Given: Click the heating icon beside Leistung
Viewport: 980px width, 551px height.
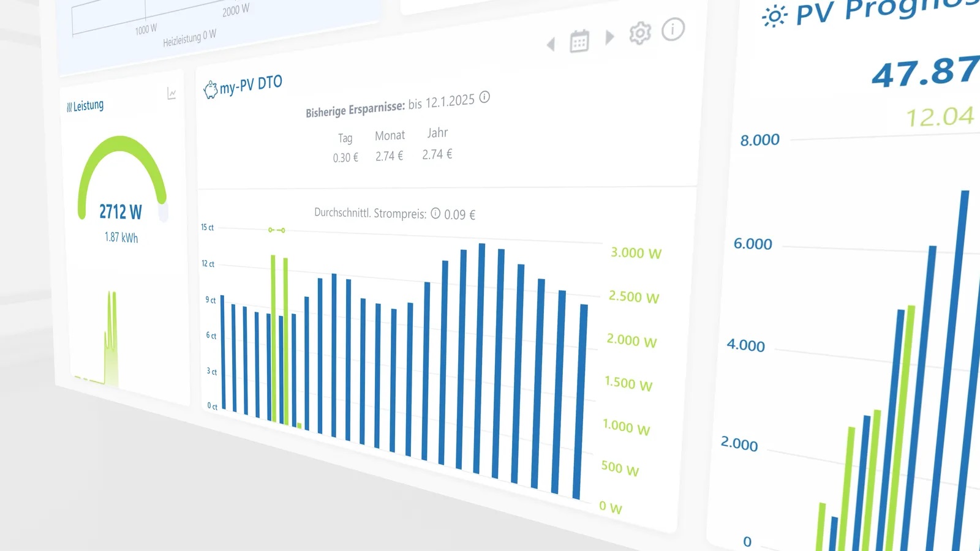Looking at the screenshot, I should tap(69, 108).
